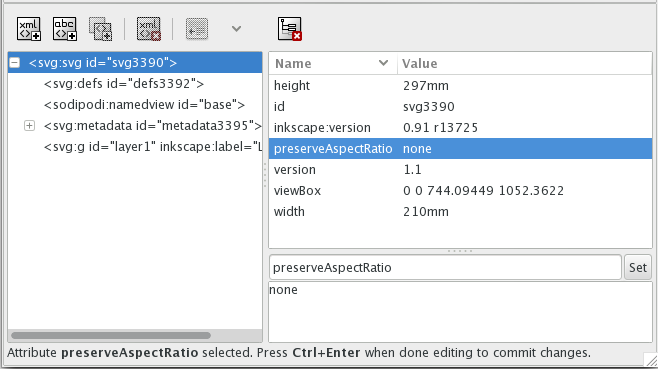Select the height attribute row

click(x=460, y=86)
